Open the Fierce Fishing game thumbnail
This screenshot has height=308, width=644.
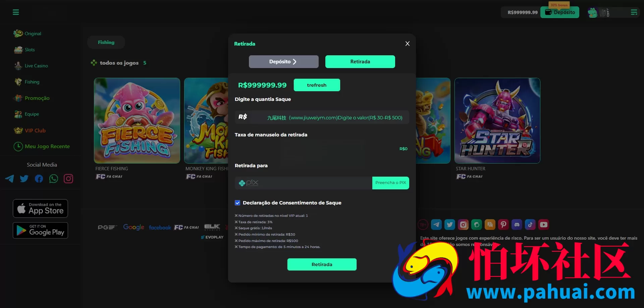(x=137, y=121)
